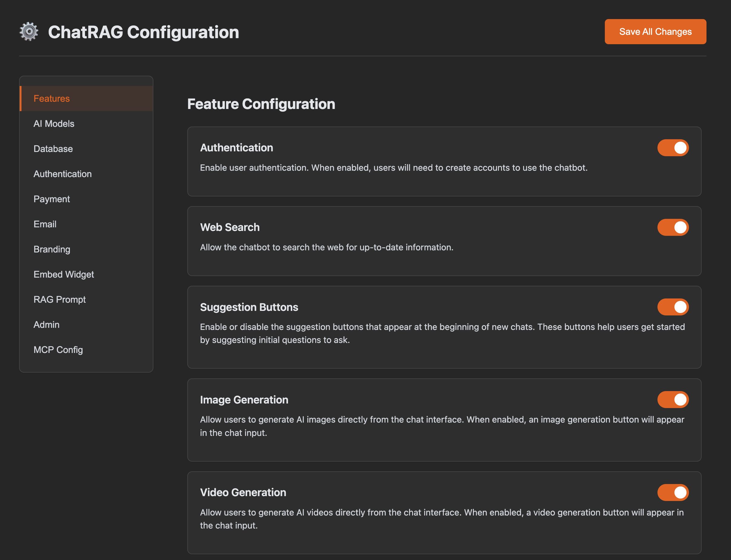Click the ChatRAG Configuration title
This screenshot has height=560, width=731.
click(143, 32)
